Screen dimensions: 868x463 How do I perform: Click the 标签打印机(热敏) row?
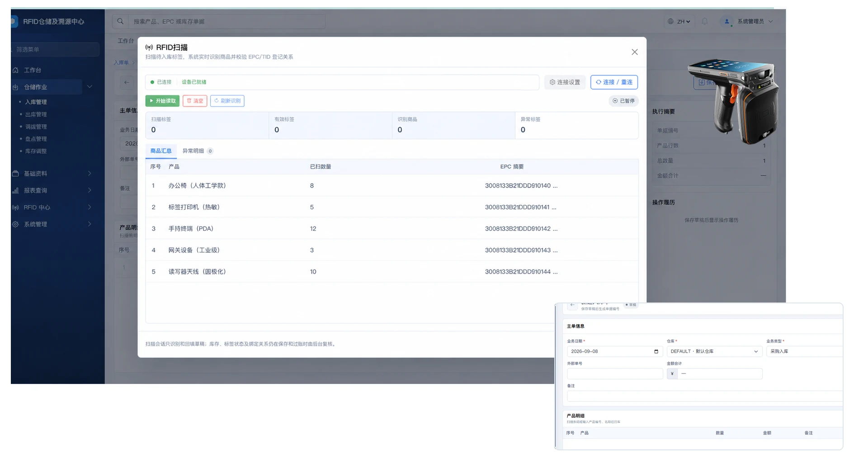[x=392, y=207]
